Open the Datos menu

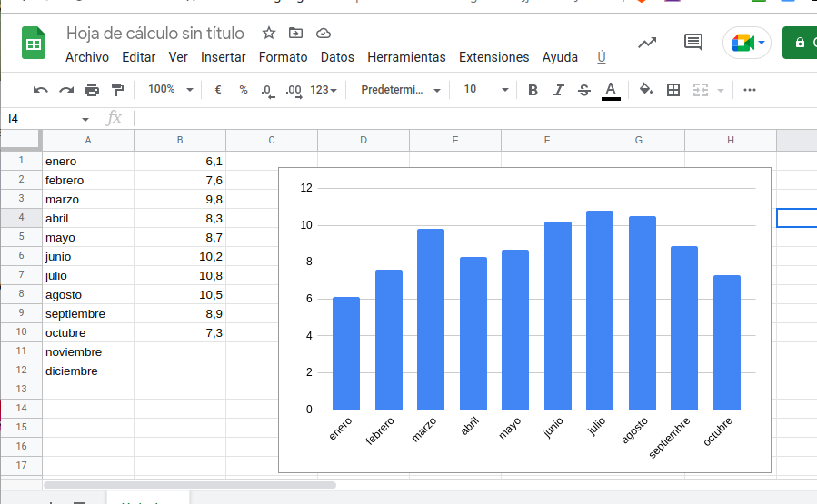pyautogui.click(x=337, y=57)
